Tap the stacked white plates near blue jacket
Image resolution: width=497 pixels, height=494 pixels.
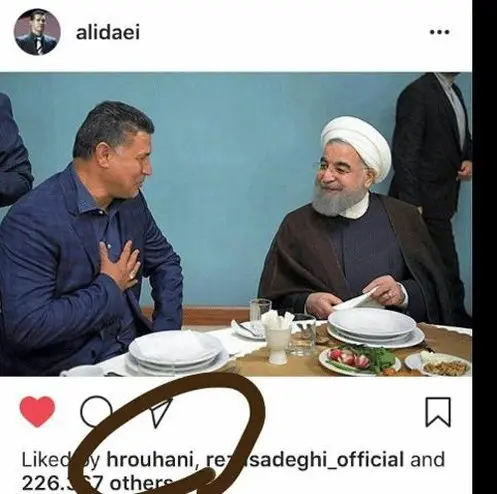177,353
